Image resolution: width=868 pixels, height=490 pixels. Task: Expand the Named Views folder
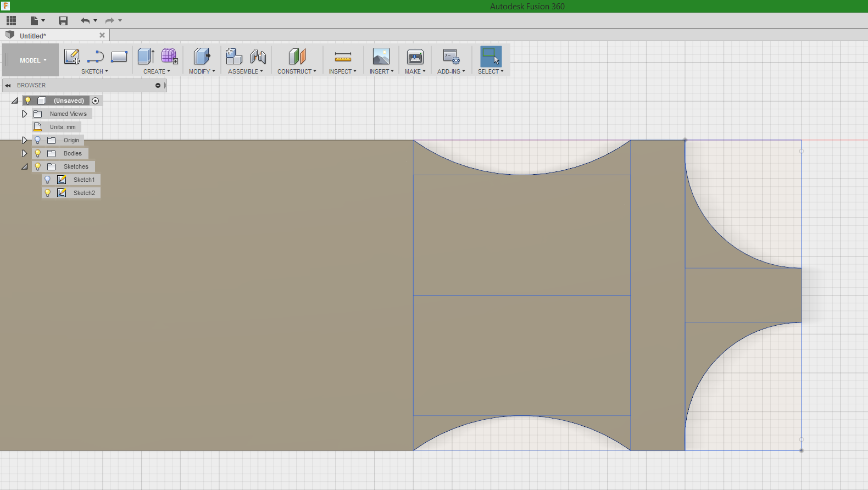pos(24,114)
